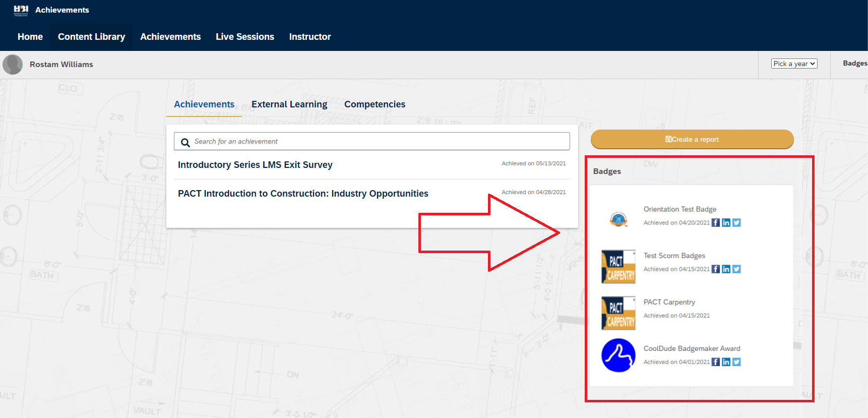Share Test Scorm Badges on Facebook

pos(715,269)
